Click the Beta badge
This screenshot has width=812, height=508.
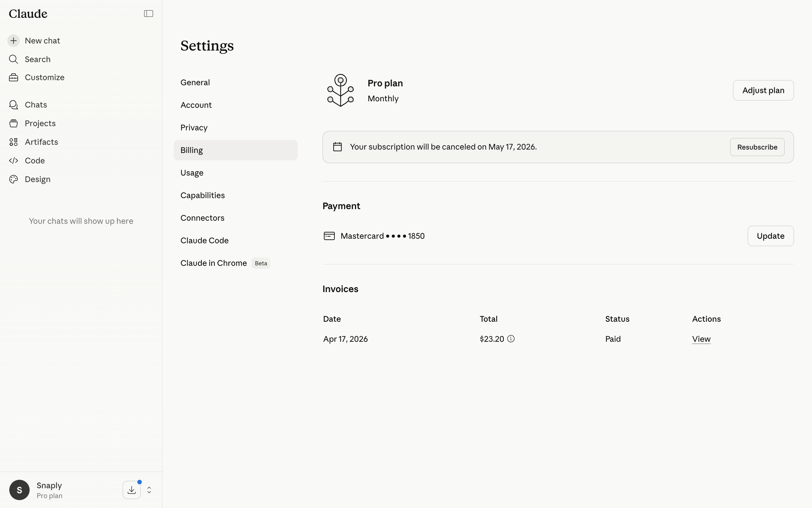261,263
